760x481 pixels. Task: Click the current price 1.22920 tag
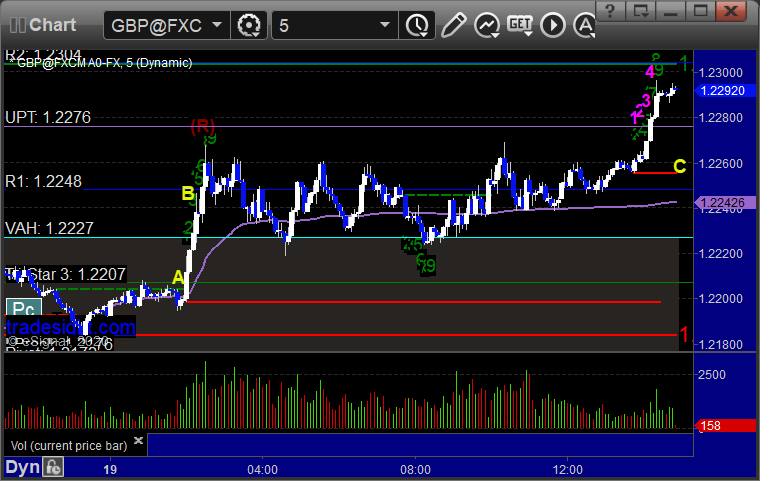click(x=725, y=91)
